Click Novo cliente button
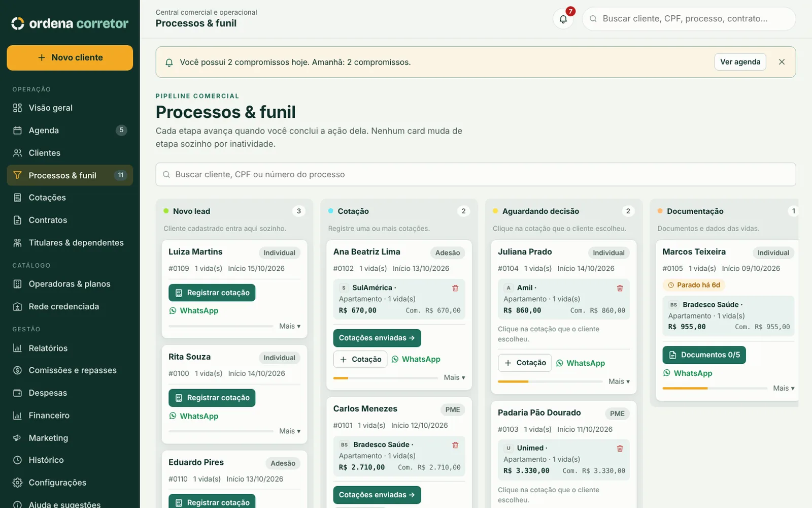Screen dimensions: 812x508 (70, 58)
